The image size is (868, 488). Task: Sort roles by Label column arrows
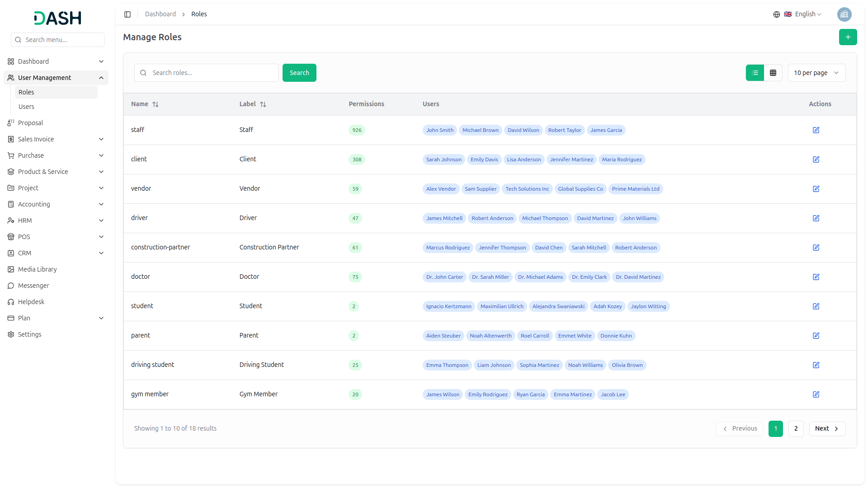click(x=263, y=104)
